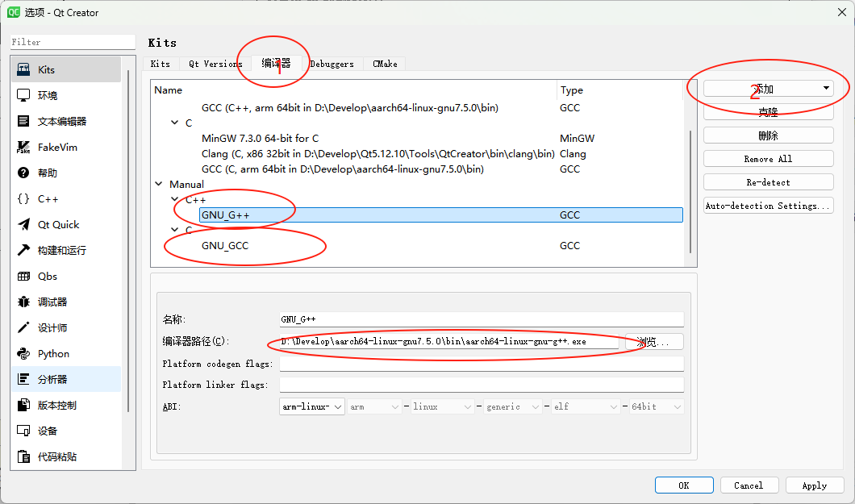This screenshot has height=504, width=855.
Task: Collapse the C node under Manual
Action: tap(174, 230)
